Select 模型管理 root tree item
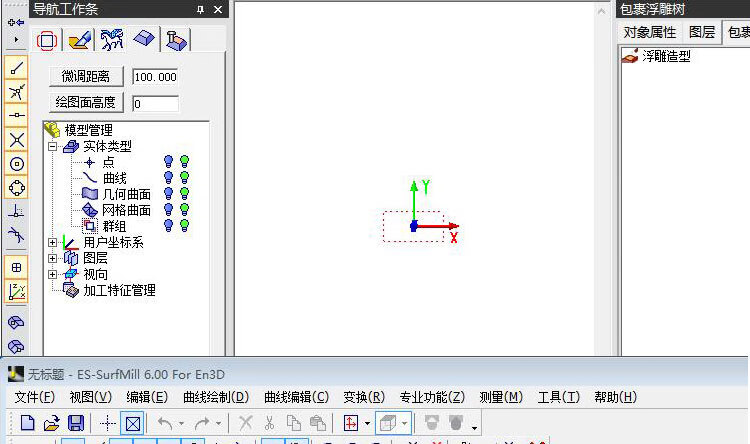This screenshot has width=750, height=444. [88, 130]
